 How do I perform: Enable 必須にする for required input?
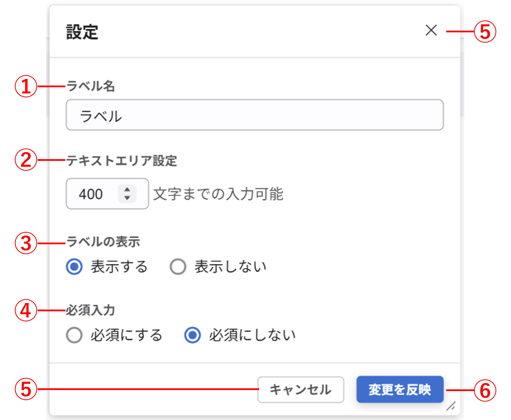(74, 334)
